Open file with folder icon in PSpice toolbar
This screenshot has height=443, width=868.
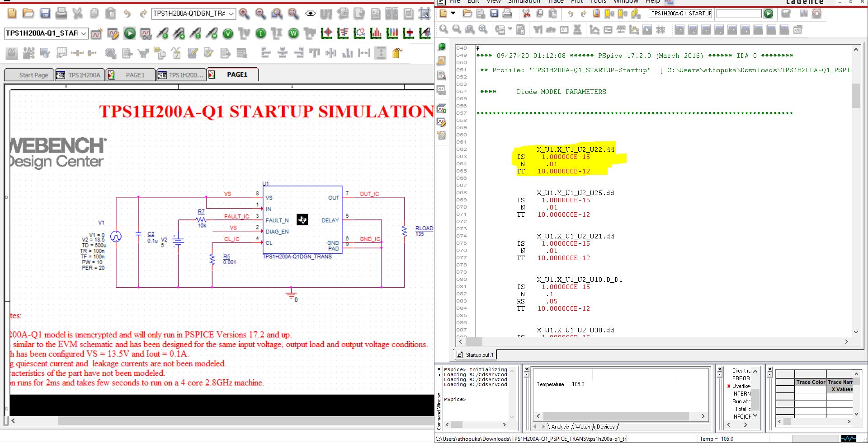click(x=467, y=14)
